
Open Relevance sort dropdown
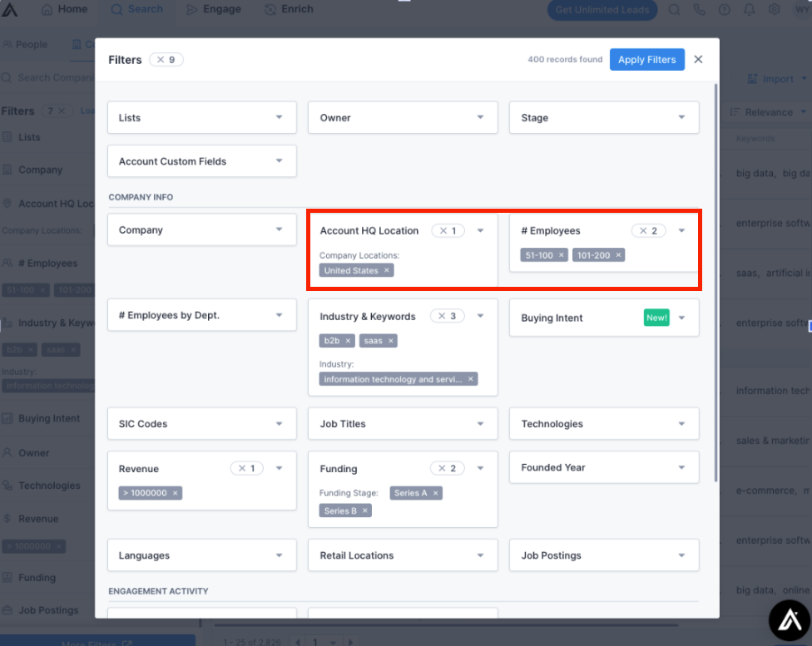click(768, 112)
